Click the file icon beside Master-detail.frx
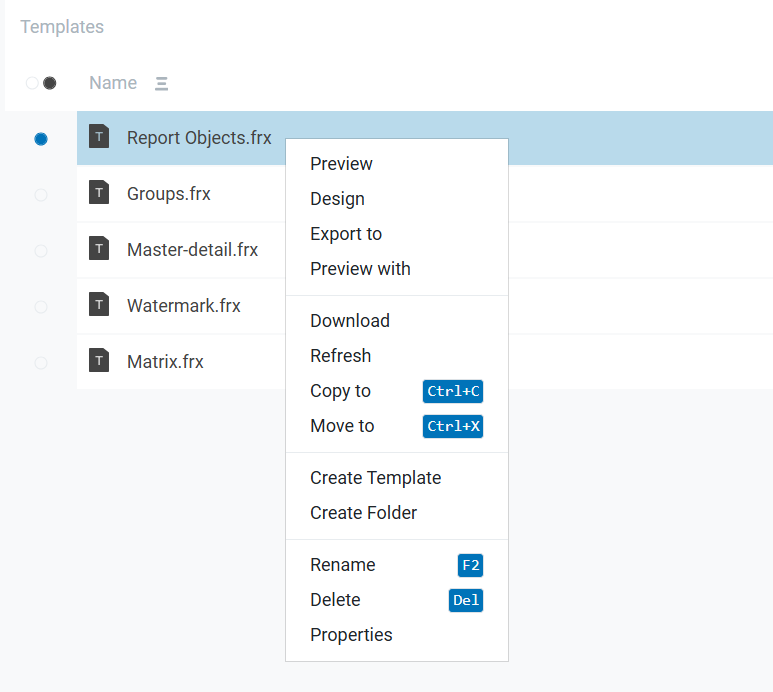 tap(99, 249)
